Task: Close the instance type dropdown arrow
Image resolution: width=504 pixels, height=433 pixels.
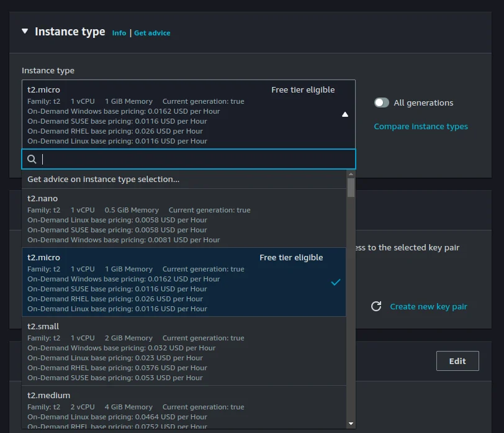Action: pos(345,114)
